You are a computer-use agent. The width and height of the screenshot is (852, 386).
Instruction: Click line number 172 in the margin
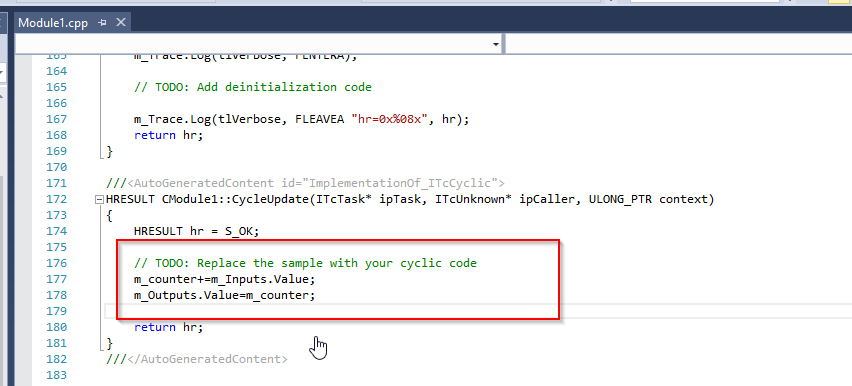click(x=56, y=199)
